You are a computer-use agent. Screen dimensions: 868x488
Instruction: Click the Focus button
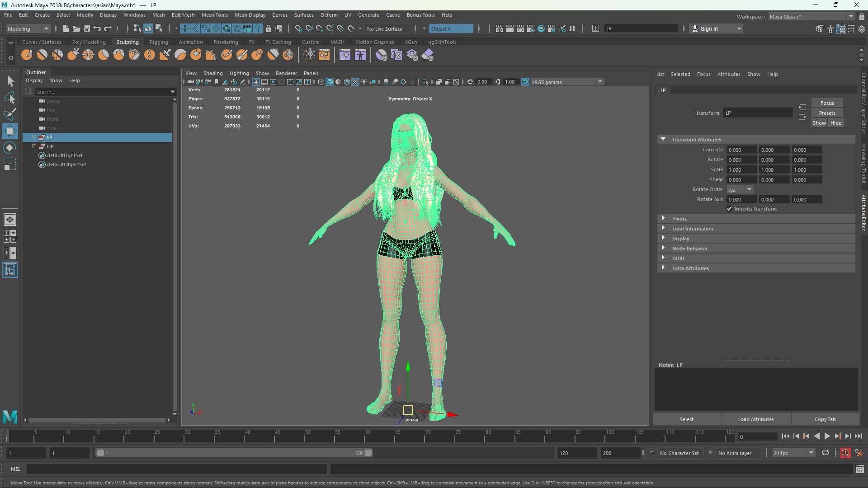click(827, 103)
